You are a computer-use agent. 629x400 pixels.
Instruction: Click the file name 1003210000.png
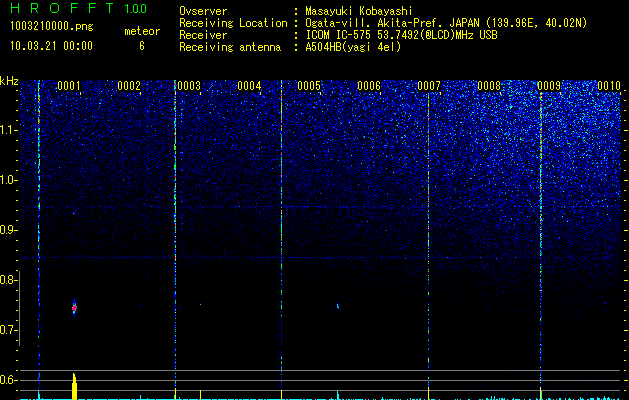(52, 27)
